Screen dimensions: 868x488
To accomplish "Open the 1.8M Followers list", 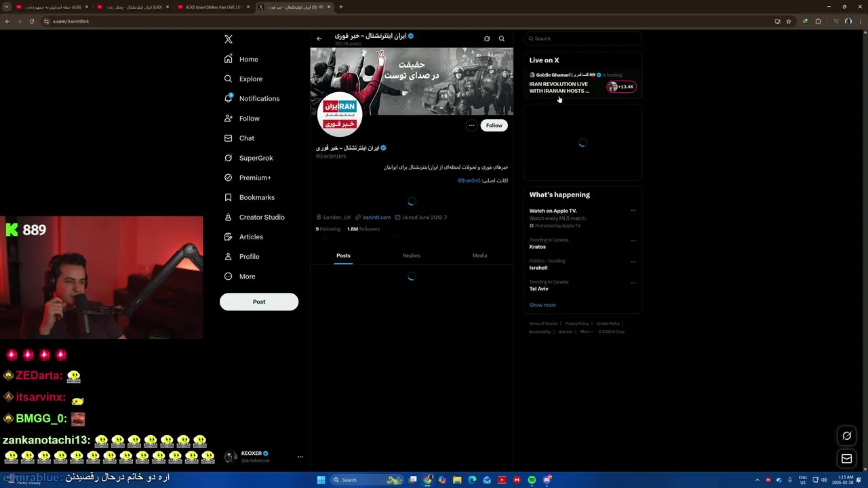I will 363,229.
